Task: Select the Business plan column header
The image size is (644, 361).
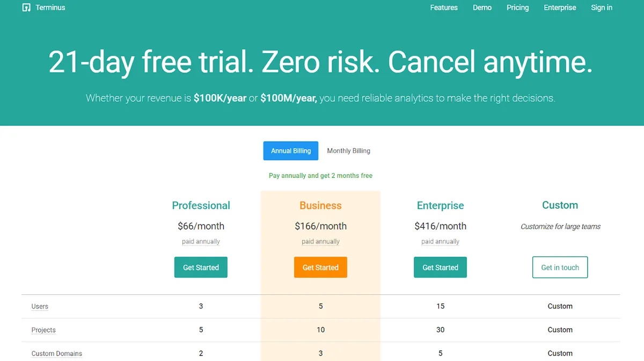Action: tap(320, 205)
